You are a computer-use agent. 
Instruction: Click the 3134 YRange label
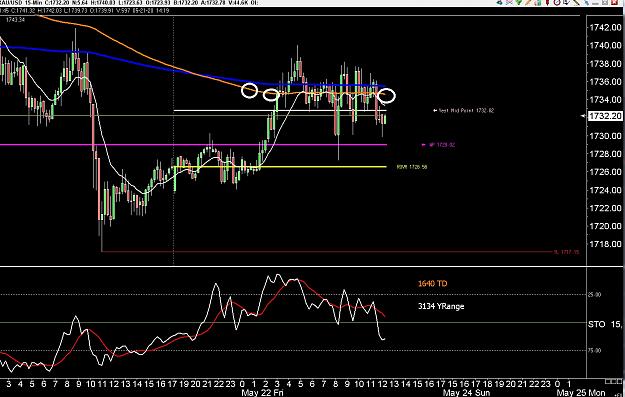441,306
